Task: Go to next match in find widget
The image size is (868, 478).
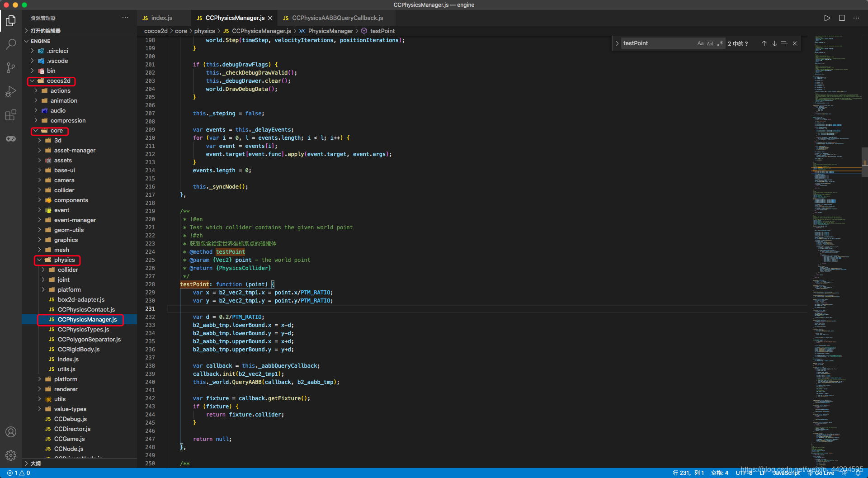Action: (774, 43)
